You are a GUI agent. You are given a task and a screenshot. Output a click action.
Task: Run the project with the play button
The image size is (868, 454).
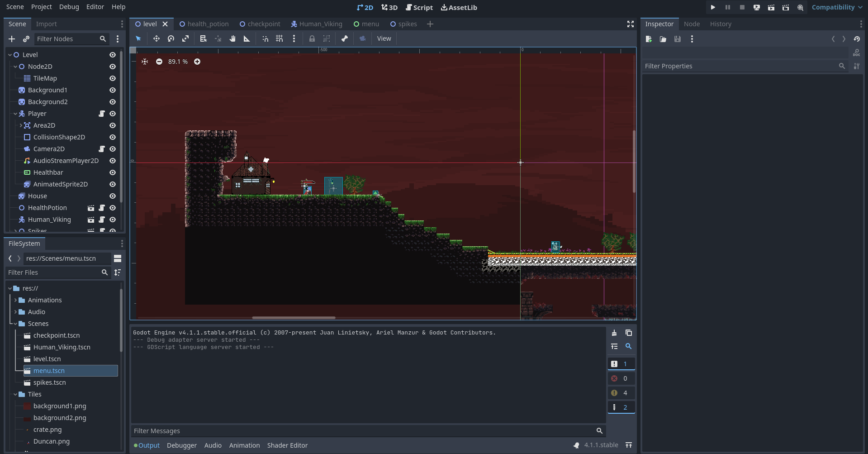pyautogui.click(x=713, y=7)
